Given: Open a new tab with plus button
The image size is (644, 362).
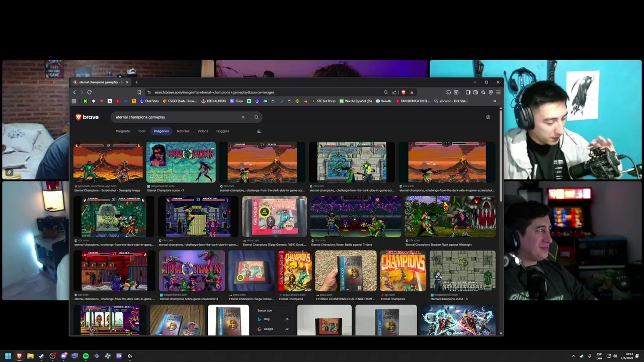Looking at the screenshot, I should [136, 82].
